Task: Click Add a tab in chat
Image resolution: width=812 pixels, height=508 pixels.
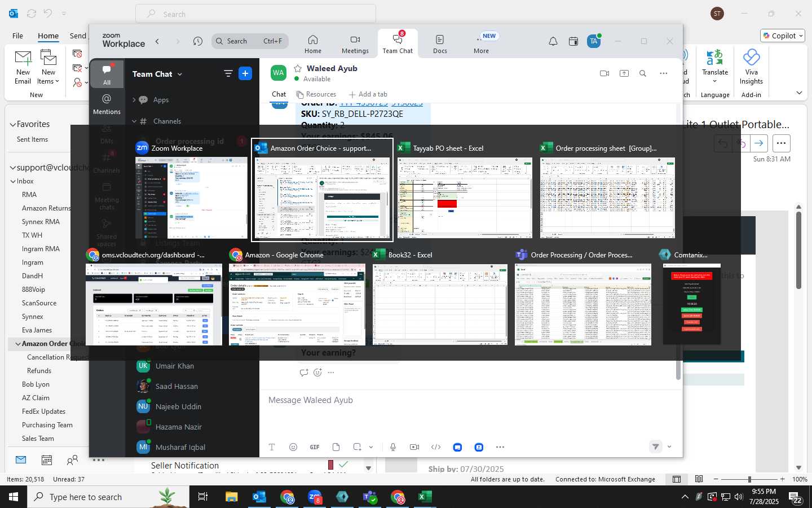Action: pos(368,94)
